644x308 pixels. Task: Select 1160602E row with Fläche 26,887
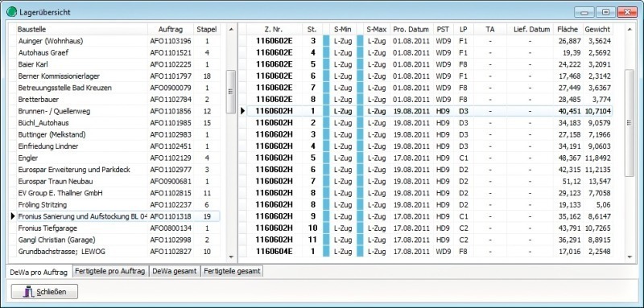coord(430,41)
